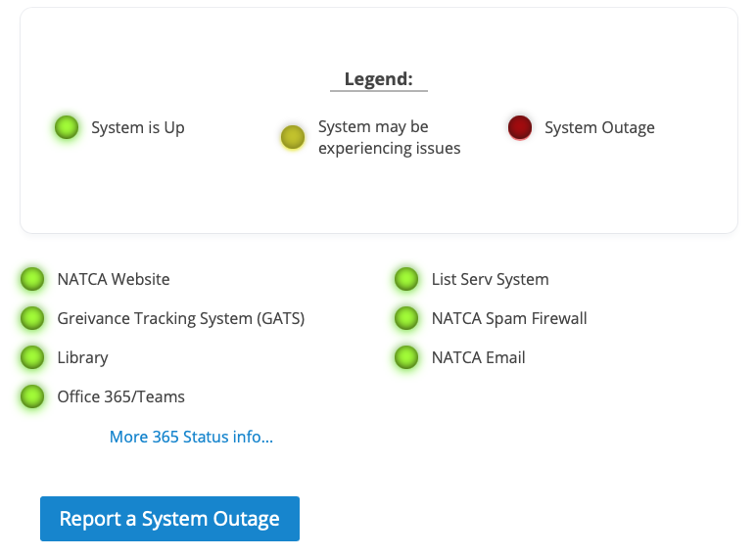Click the NATCA Spam Firewall text

pos(509,318)
